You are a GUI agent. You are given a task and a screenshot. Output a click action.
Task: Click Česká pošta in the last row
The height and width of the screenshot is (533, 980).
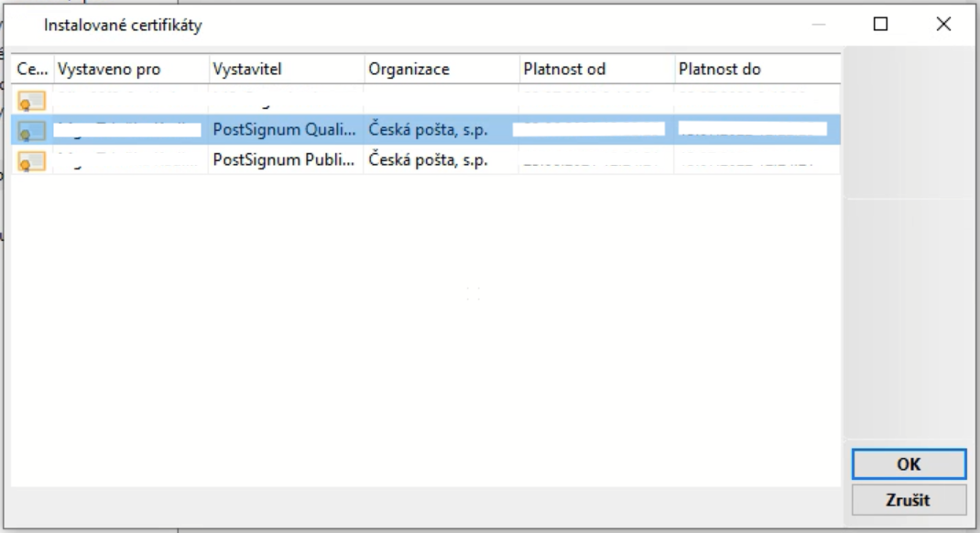pyautogui.click(x=428, y=161)
